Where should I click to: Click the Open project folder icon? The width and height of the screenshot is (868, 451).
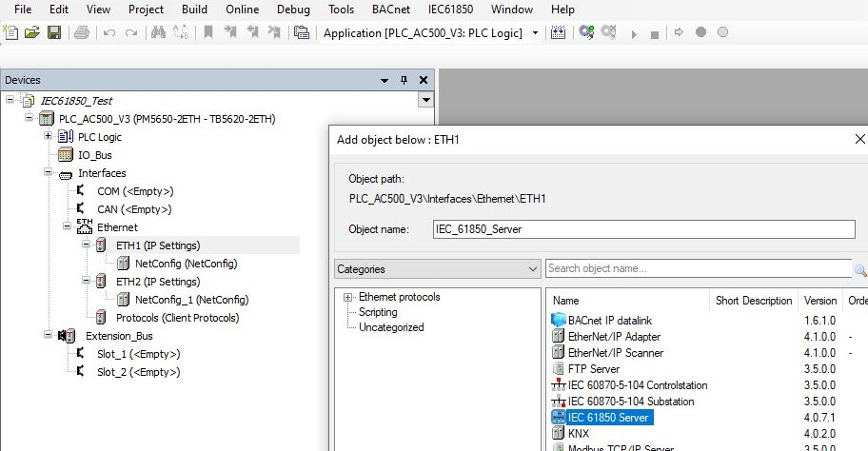(x=32, y=32)
